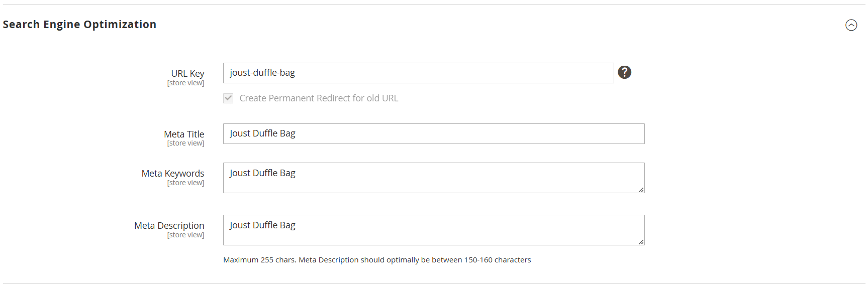
Task: Grab the Meta Keywords resize handle
Action: (641, 190)
